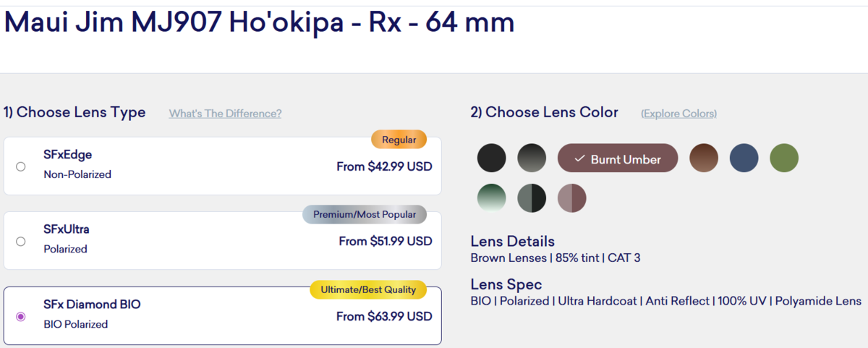Click the orange Regular badge
Image resolution: width=868 pixels, height=348 pixels.
coord(399,139)
